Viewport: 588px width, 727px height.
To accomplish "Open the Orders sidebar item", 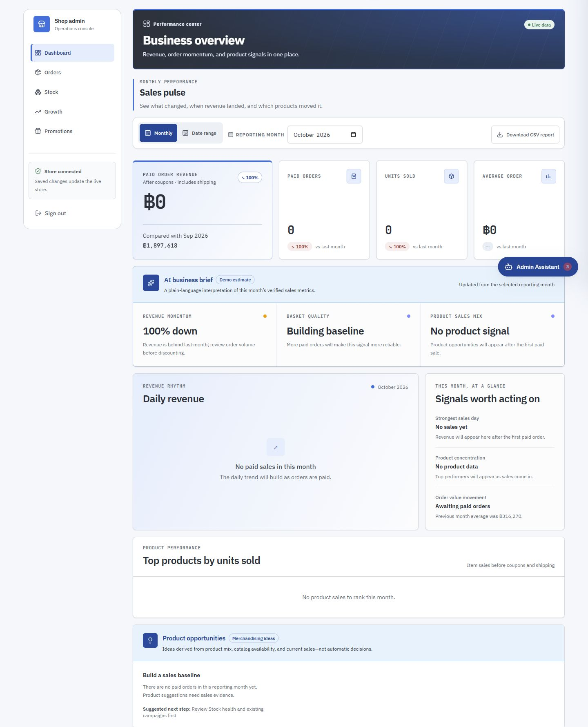I will 72,72.
